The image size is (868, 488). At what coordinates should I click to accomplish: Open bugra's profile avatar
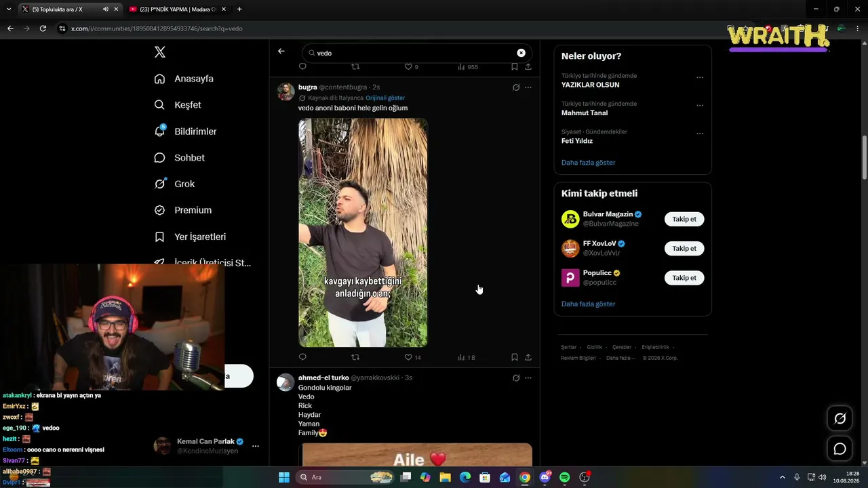pos(285,91)
